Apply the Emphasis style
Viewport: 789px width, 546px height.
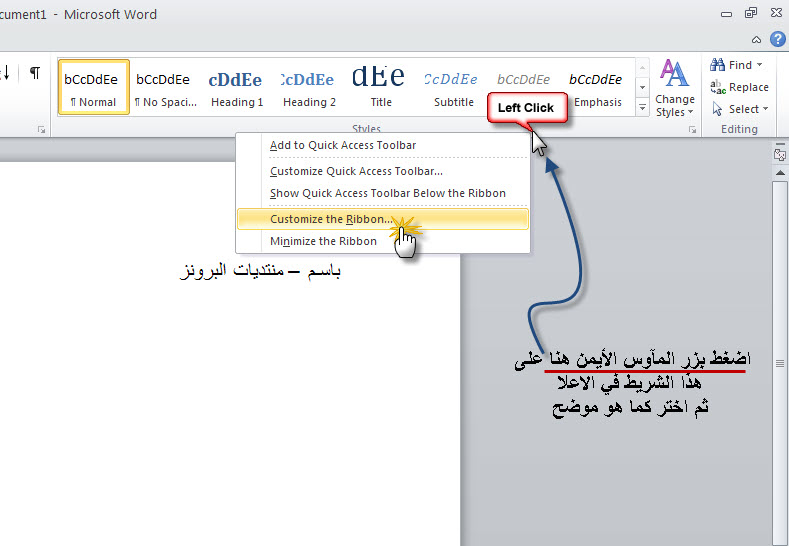tap(597, 87)
